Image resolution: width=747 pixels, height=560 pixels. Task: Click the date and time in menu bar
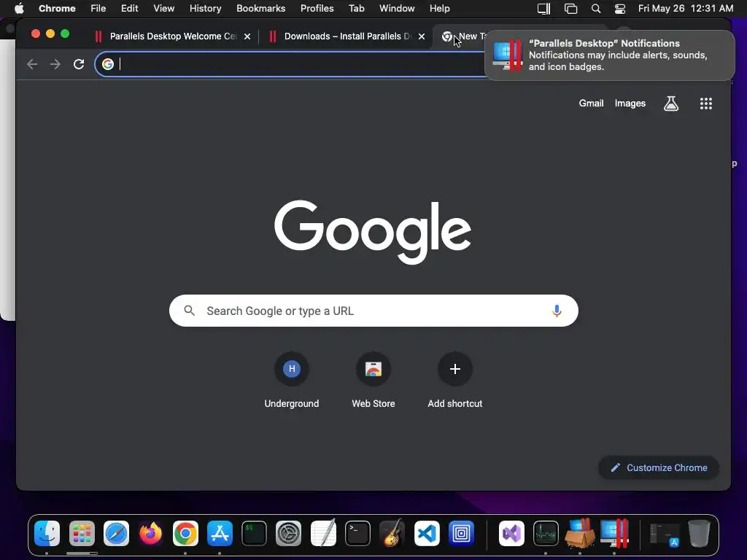click(x=685, y=8)
